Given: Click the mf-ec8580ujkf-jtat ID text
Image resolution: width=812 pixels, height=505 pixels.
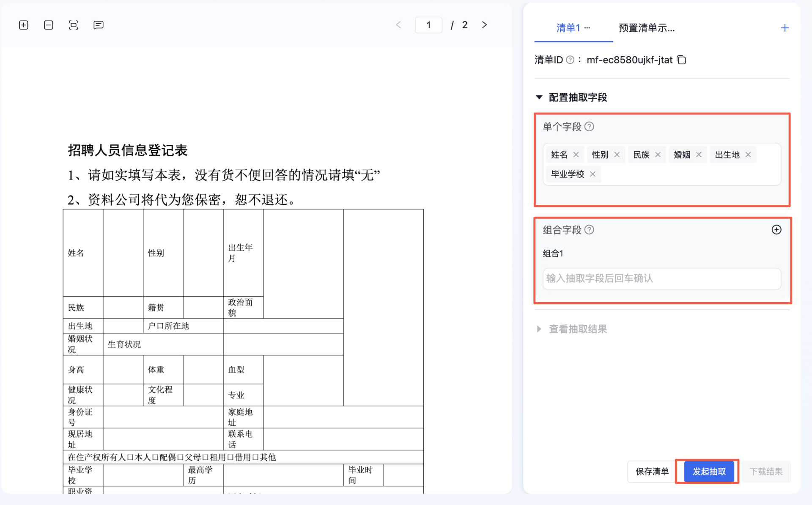Looking at the screenshot, I should click(629, 60).
